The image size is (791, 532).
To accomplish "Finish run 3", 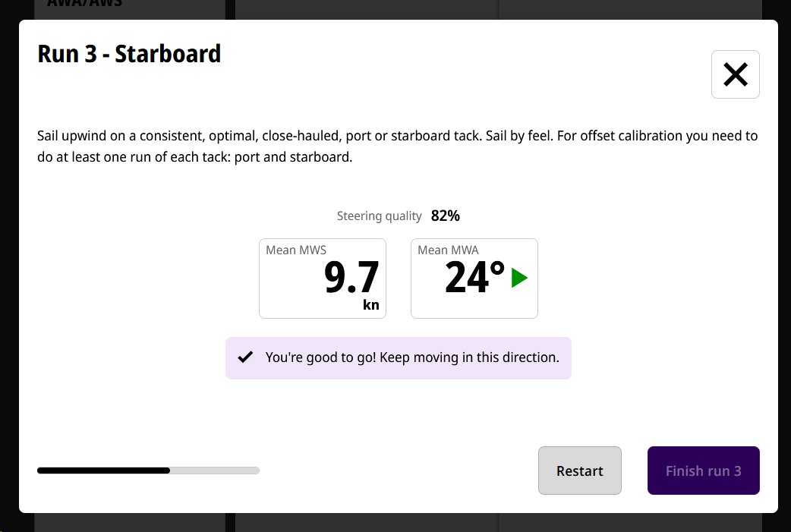I will tap(703, 471).
